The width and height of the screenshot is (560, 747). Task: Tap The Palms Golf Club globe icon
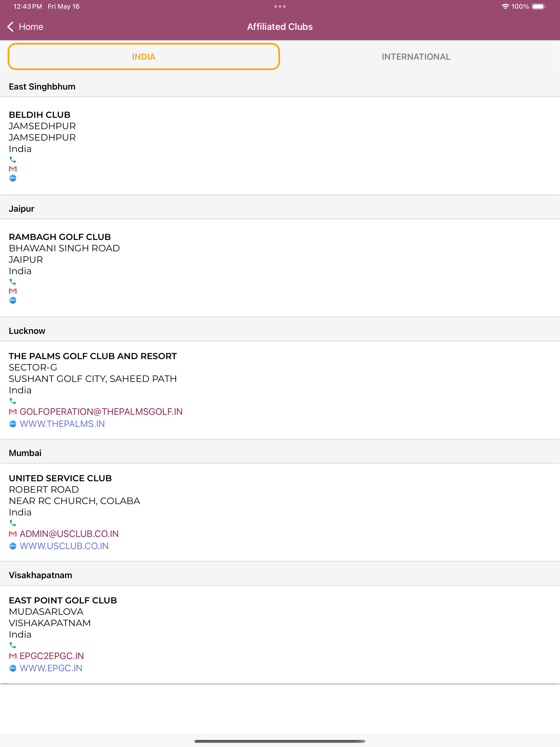click(13, 424)
